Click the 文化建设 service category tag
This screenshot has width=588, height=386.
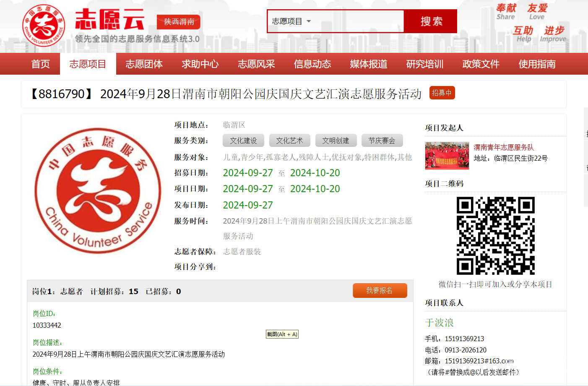click(243, 141)
